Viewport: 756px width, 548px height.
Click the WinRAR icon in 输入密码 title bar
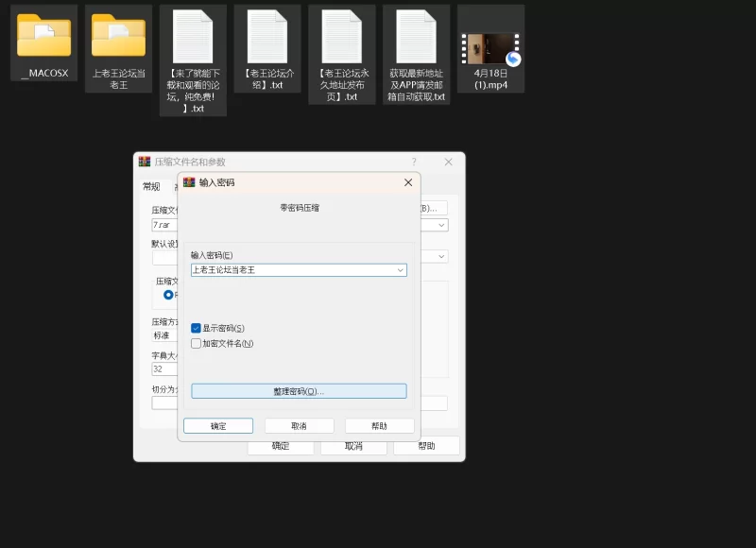[189, 182]
